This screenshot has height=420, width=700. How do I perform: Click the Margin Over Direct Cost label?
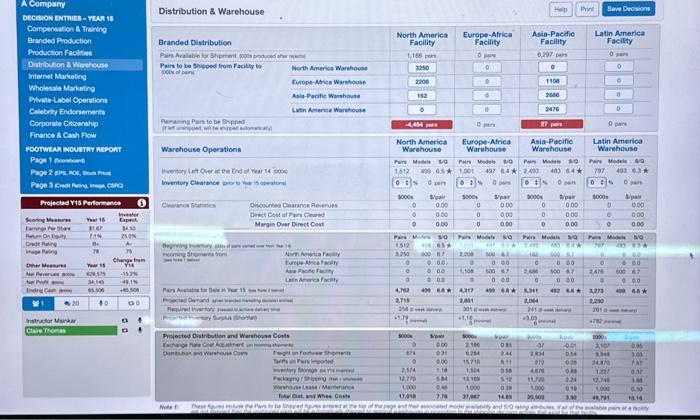point(289,224)
